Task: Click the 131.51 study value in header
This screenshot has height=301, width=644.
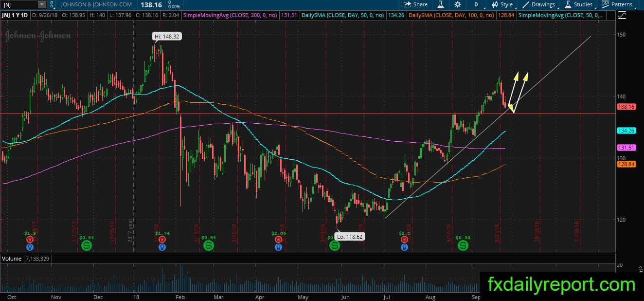Action: click(289, 16)
